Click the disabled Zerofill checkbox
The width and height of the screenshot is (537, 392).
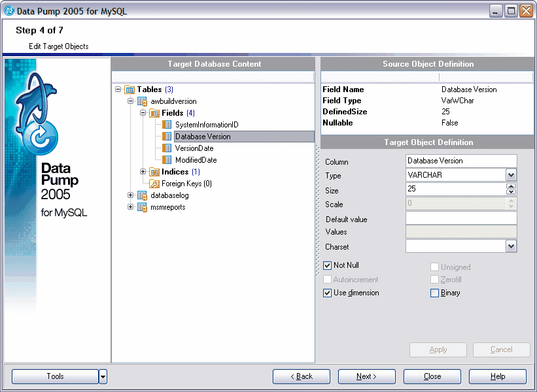tap(434, 280)
